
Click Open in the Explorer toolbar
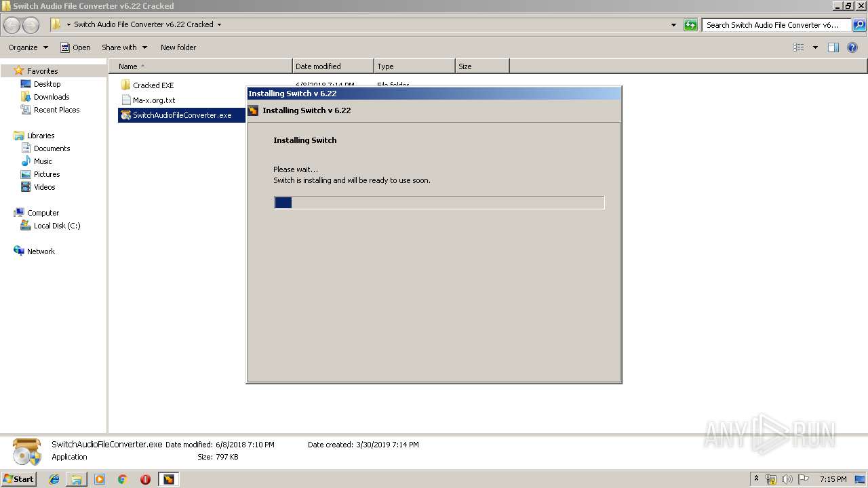[x=75, y=47]
